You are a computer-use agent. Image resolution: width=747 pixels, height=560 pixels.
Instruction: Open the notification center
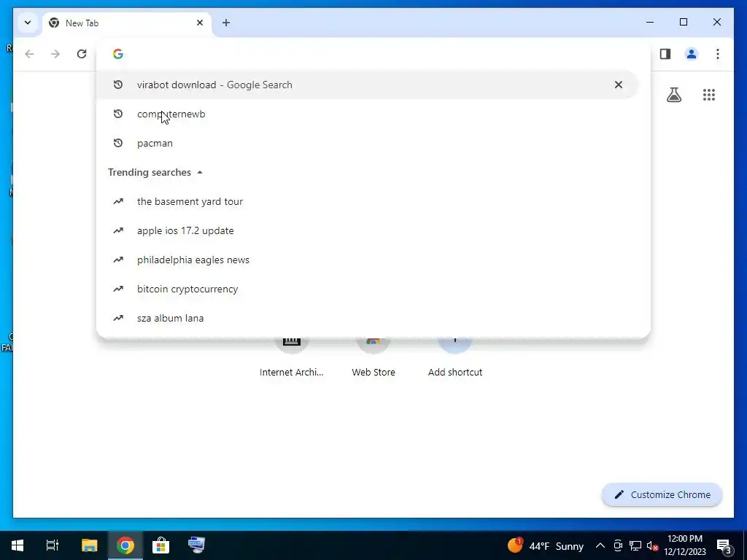[x=724, y=545]
